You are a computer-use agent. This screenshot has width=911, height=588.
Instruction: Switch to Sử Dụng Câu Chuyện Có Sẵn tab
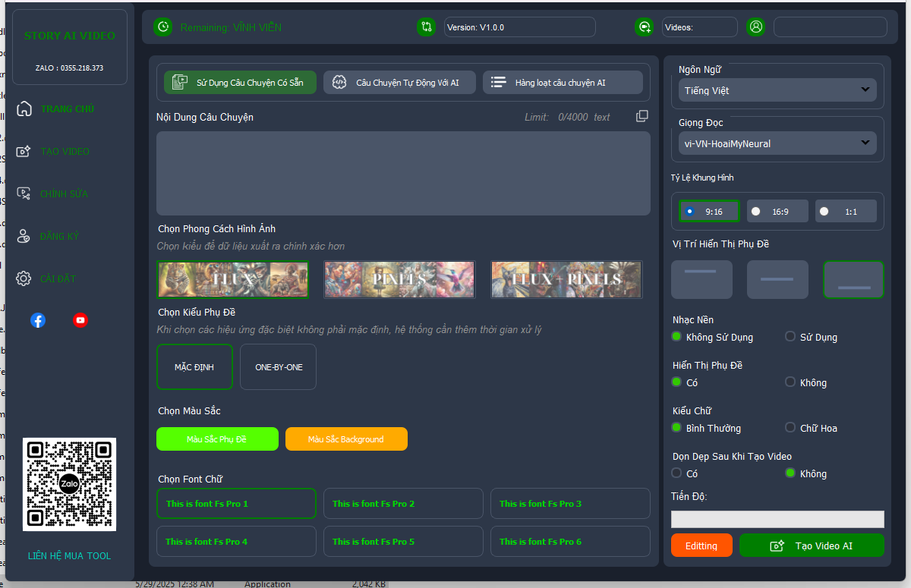coord(240,83)
